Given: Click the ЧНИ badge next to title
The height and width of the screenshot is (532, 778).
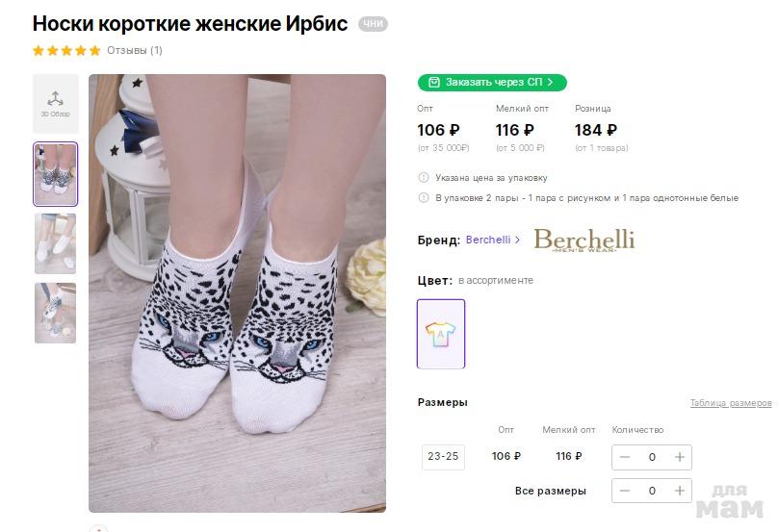Looking at the screenshot, I should coord(373,24).
